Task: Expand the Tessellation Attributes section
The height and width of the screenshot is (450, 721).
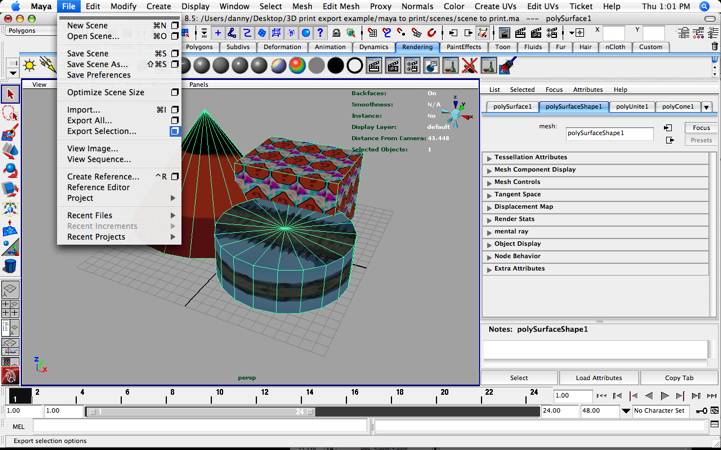Action: [530, 157]
